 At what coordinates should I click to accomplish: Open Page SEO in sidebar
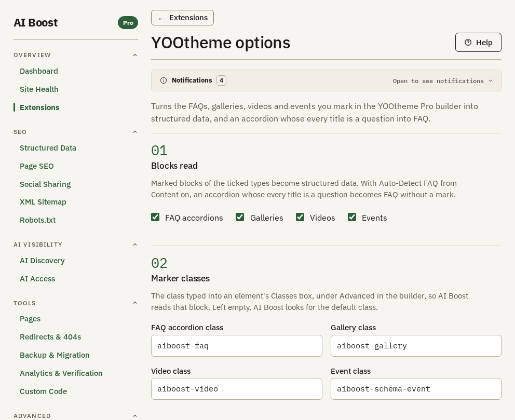pyautogui.click(x=37, y=166)
